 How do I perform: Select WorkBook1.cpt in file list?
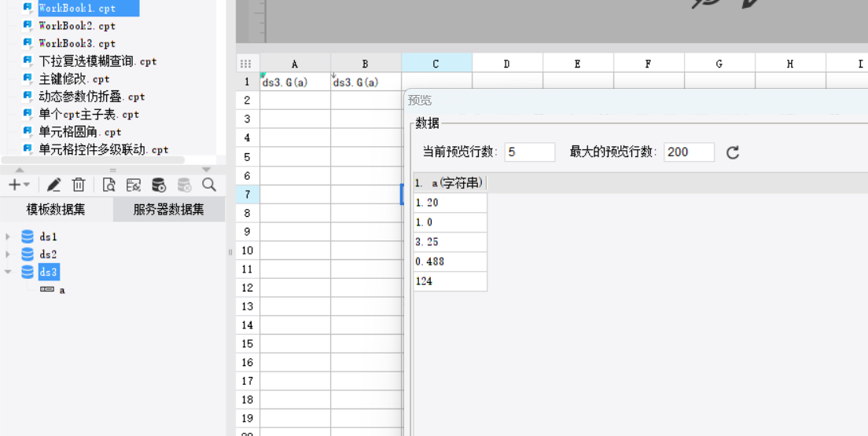(89, 9)
